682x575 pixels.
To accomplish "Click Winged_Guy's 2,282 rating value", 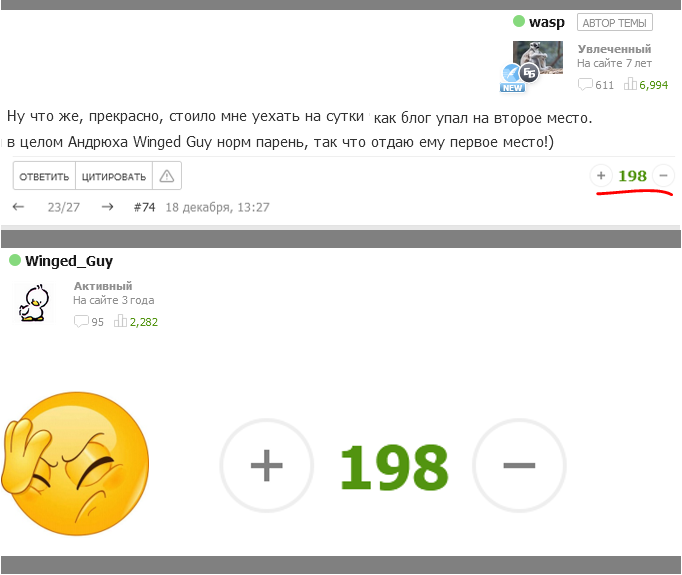I will (144, 322).
